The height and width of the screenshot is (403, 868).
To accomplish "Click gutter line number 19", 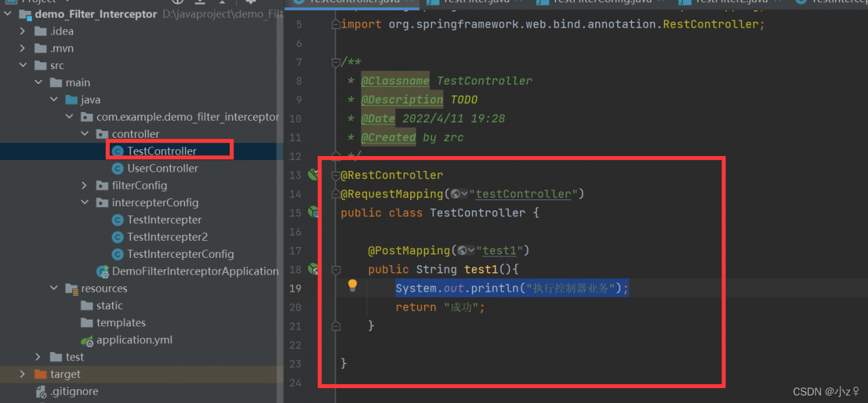I will pyautogui.click(x=294, y=288).
